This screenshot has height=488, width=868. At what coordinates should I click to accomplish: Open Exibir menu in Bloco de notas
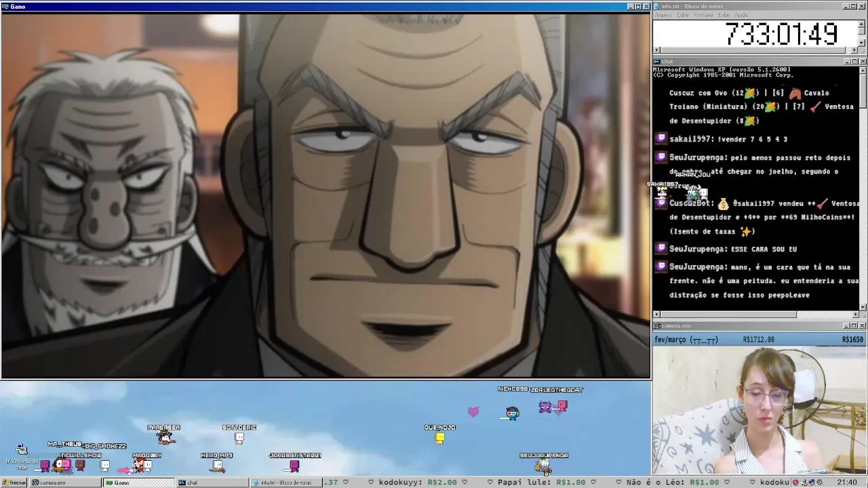click(x=724, y=15)
